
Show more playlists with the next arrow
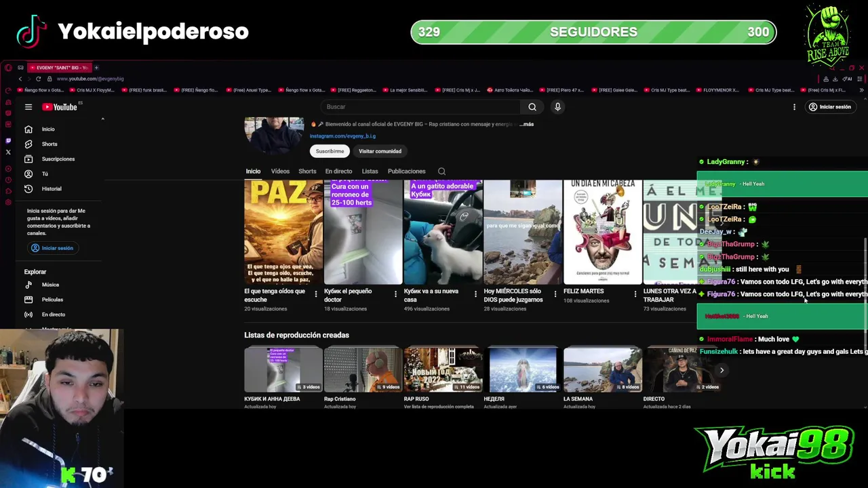click(722, 370)
